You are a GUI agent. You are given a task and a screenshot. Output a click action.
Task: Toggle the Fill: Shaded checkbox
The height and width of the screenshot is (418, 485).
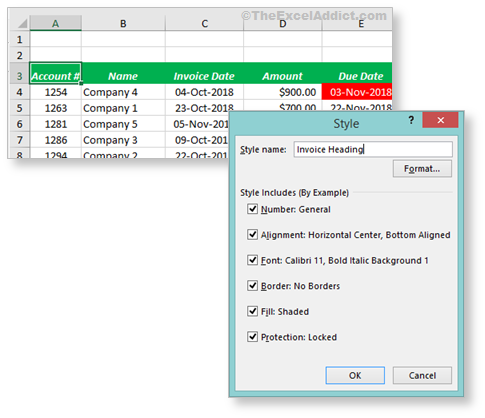click(252, 311)
